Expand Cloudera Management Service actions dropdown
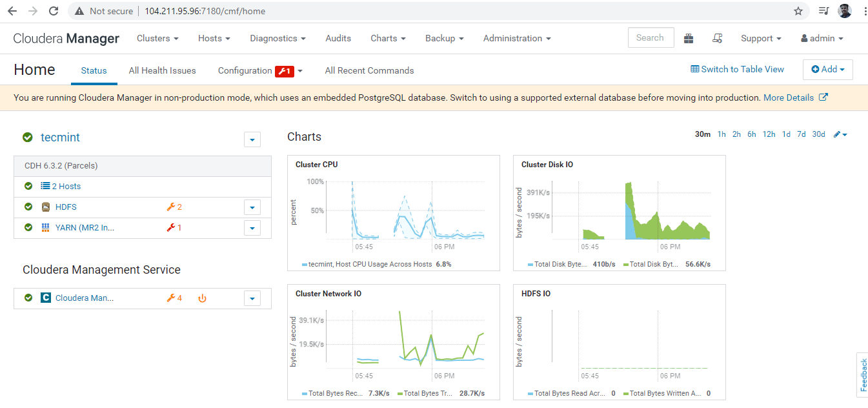Viewport: 868px width, 408px height. pos(252,298)
